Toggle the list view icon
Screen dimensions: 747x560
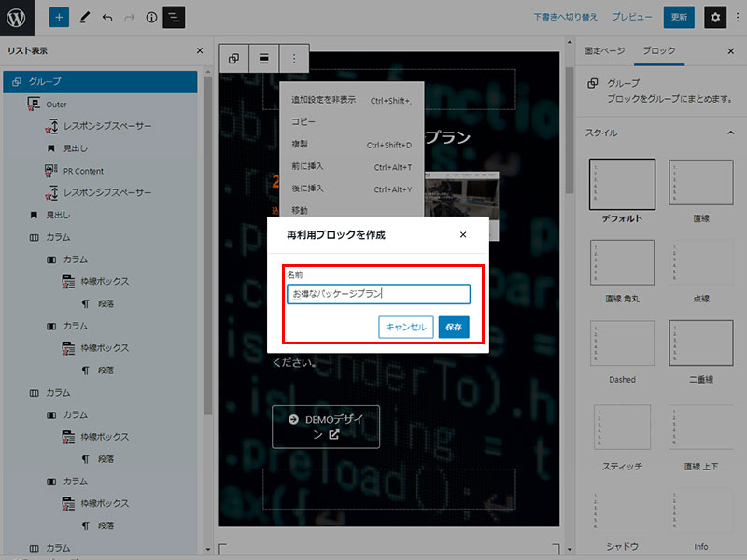tap(174, 17)
